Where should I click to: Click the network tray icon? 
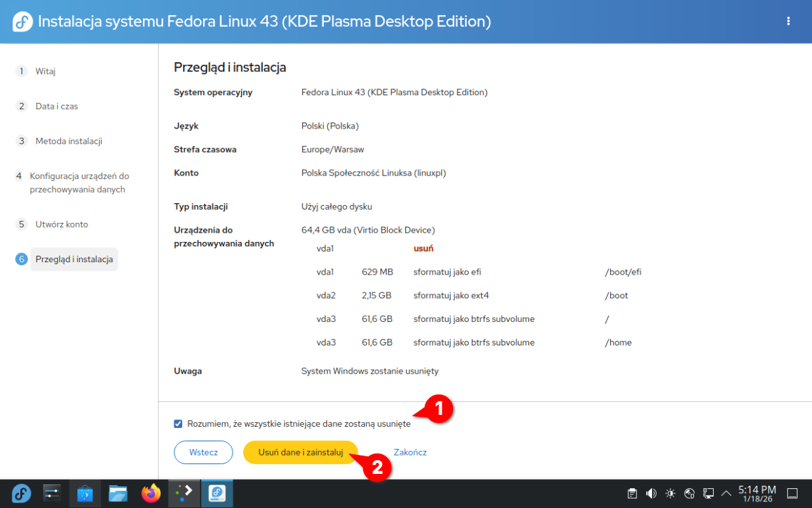click(708, 494)
